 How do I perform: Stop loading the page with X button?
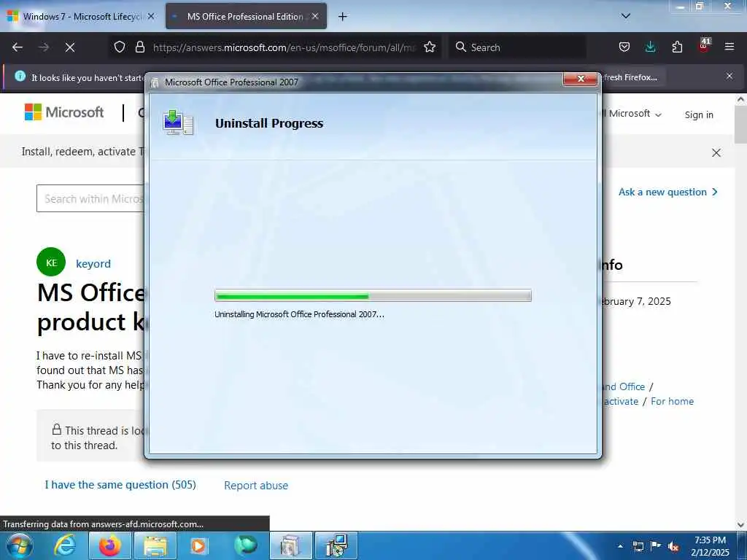(69, 47)
